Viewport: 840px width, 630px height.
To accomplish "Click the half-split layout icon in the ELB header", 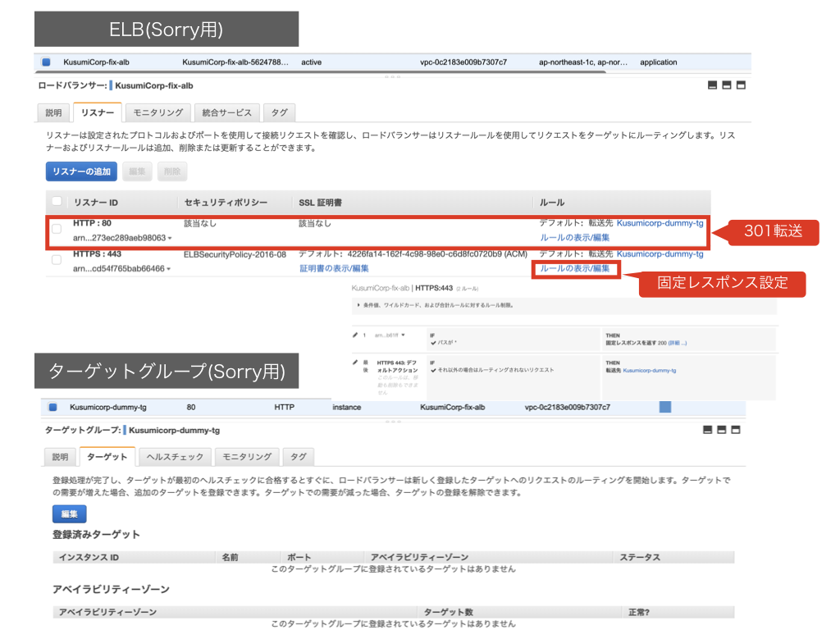I will pyautogui.click(x=725, y=85).
